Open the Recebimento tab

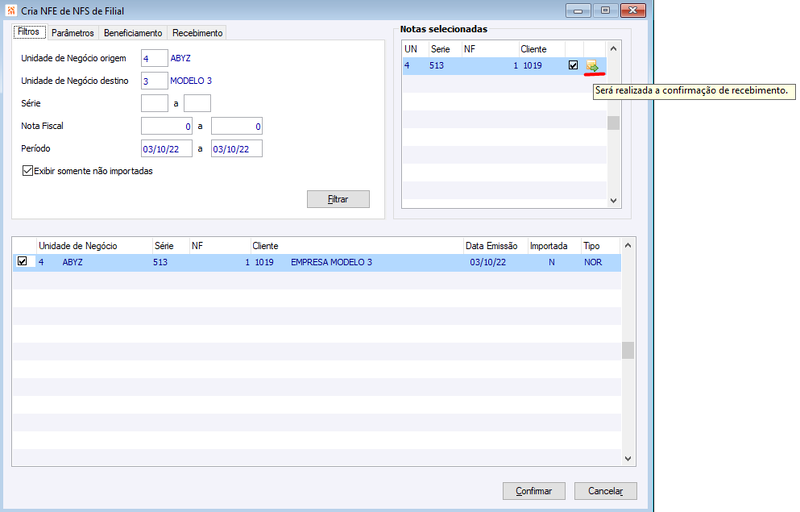[x=197, y=33]
